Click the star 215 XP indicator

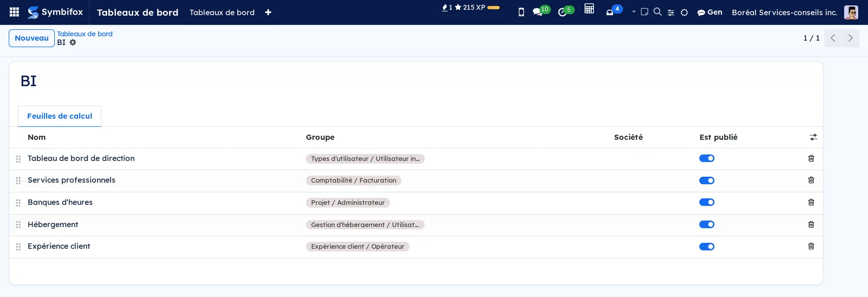470,8
